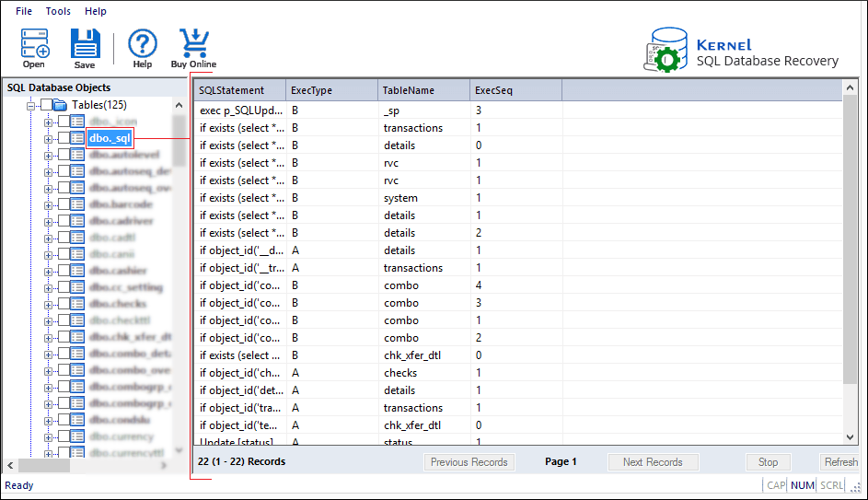Click the Tables(125) folder icon
The image size is (868, 500).
[x=61, y=105]
